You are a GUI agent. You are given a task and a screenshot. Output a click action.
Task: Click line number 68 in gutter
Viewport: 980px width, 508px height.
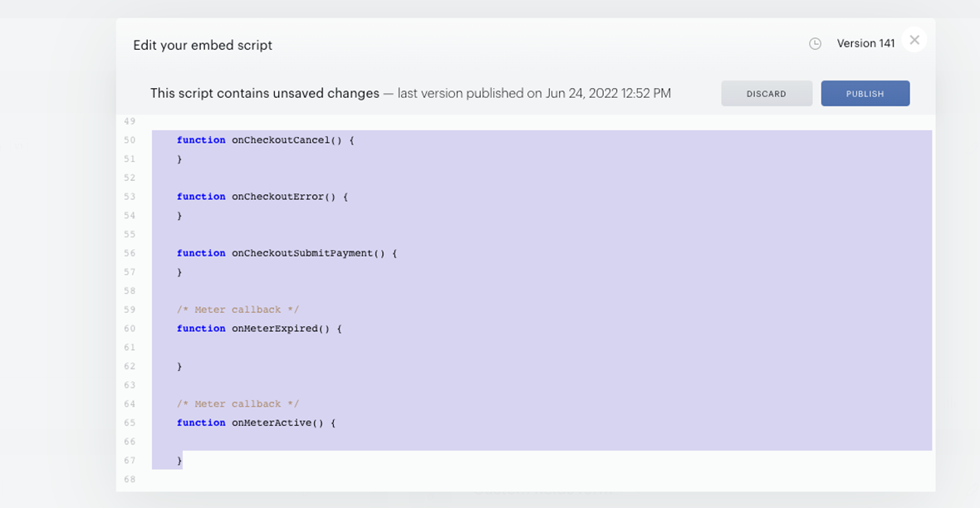(x=130, y=479)
